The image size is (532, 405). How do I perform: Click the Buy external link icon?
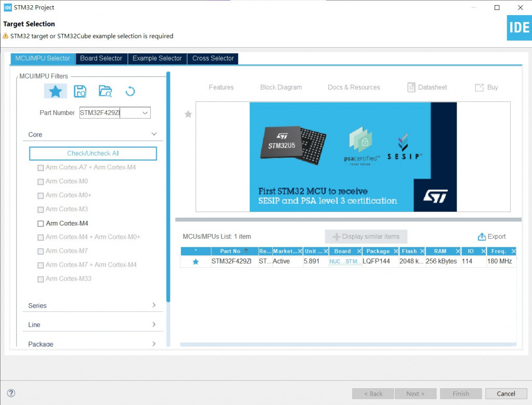coord(479,87)
